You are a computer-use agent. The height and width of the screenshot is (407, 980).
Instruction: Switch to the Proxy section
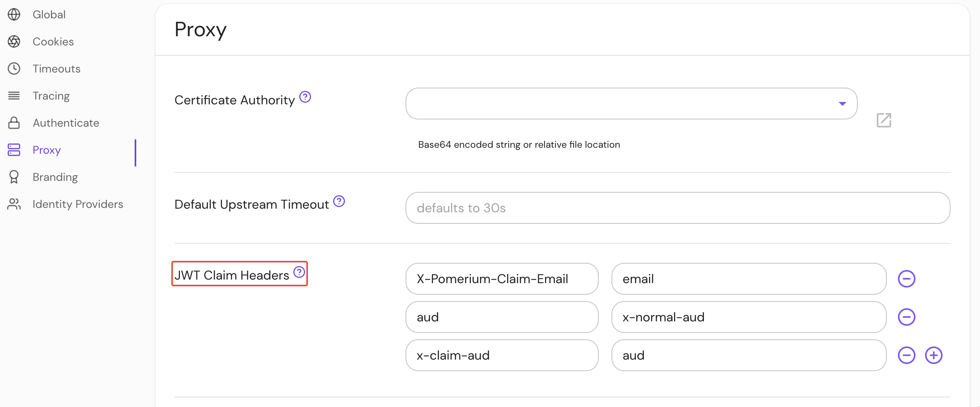[x=47, y=150]
